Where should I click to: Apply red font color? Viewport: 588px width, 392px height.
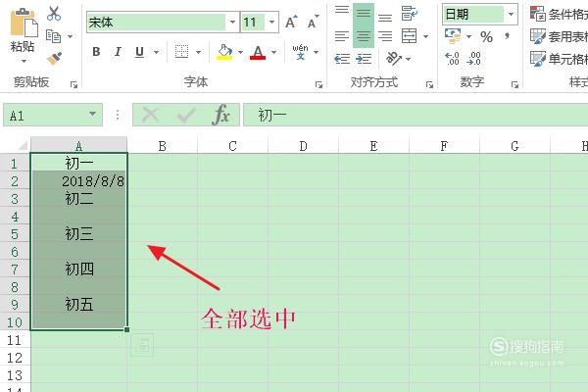(x=258, y=52)
